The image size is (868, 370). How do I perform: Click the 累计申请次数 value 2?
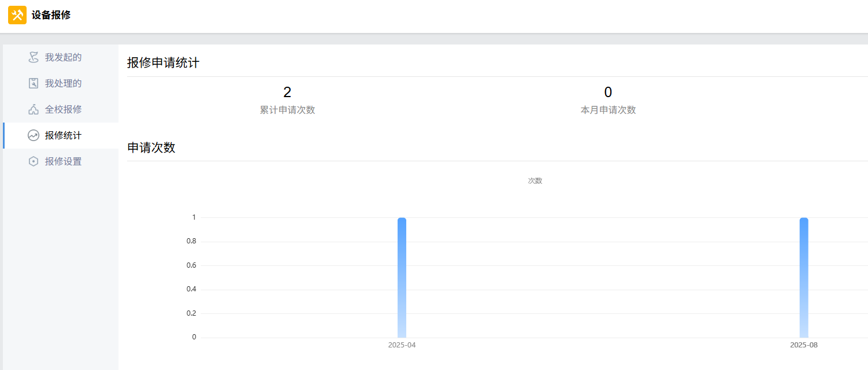[x=287, y=92]
